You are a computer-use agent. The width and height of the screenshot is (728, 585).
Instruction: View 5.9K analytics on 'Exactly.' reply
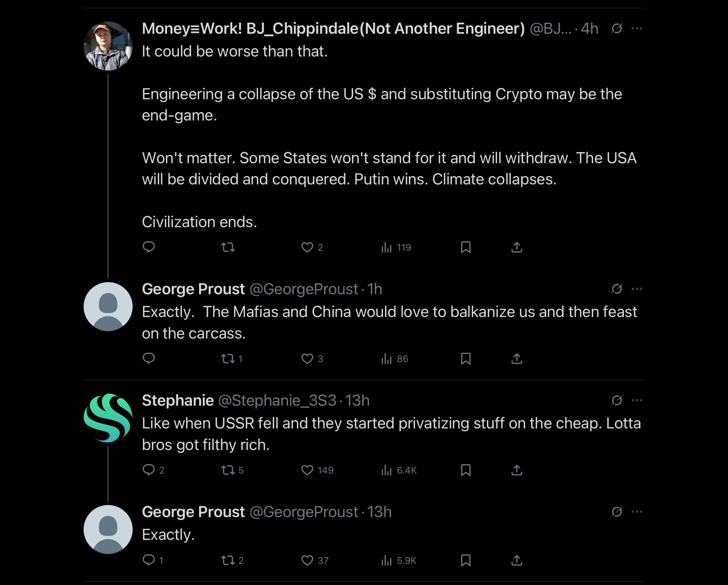[398, 560]
